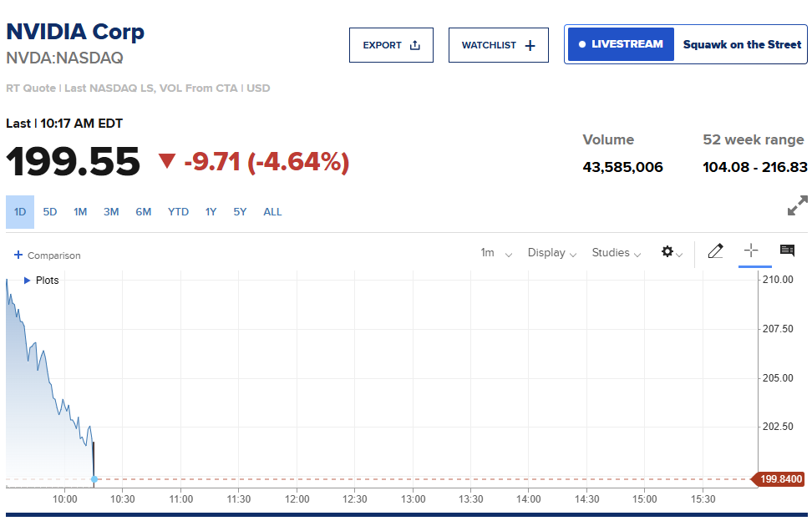Add NVDA to WATCHLIST
Screen dimensions: 812x521
pyautogui.click(x=498, y=45)
